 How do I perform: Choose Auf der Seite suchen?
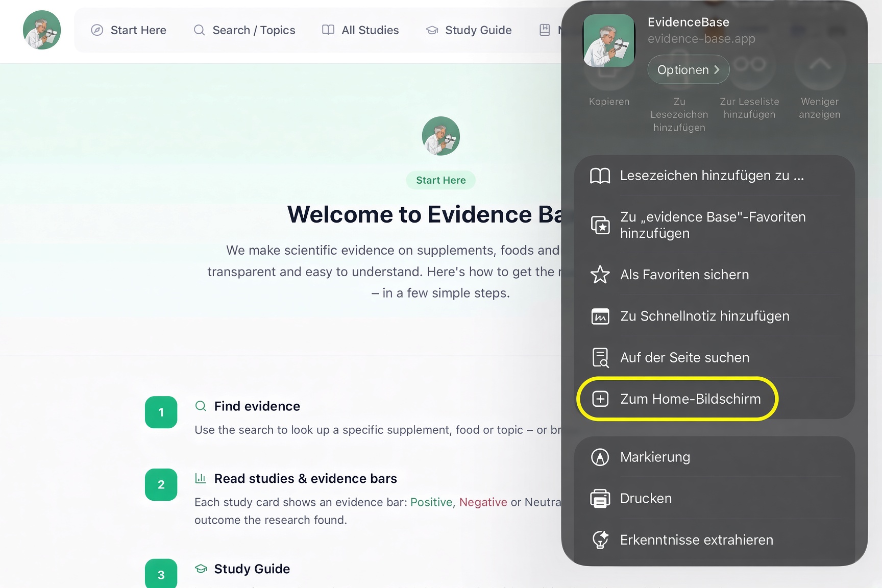pyautogui.click(x=715, y=358)
